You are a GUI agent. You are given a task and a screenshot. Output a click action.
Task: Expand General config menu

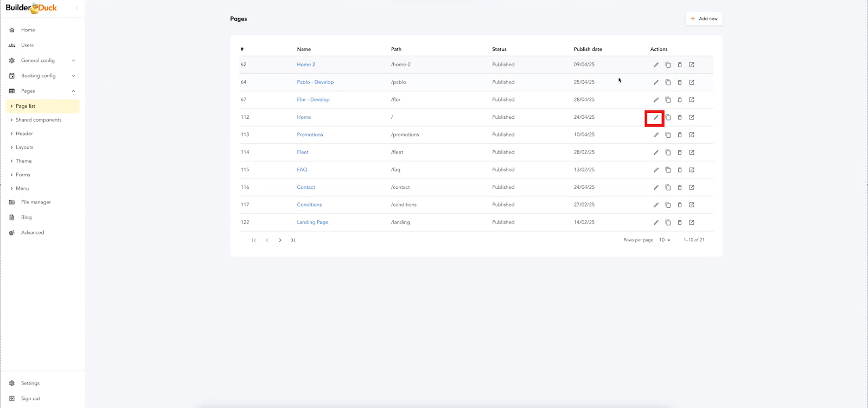pos(73,61)
